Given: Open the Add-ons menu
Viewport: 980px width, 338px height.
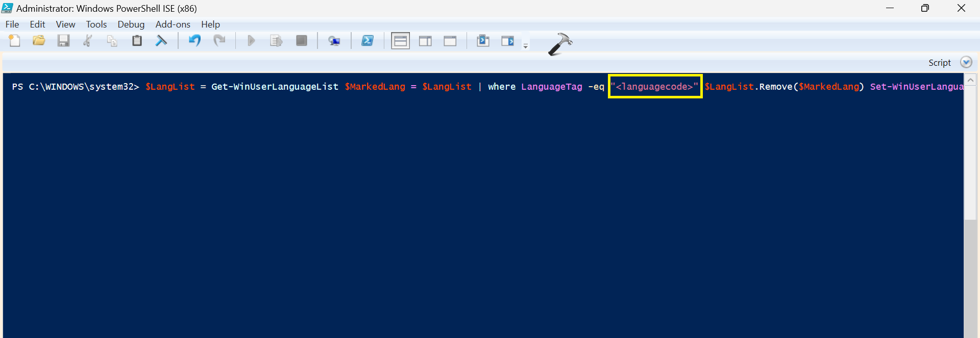Looking at the screenshot, I should (173, 24).
